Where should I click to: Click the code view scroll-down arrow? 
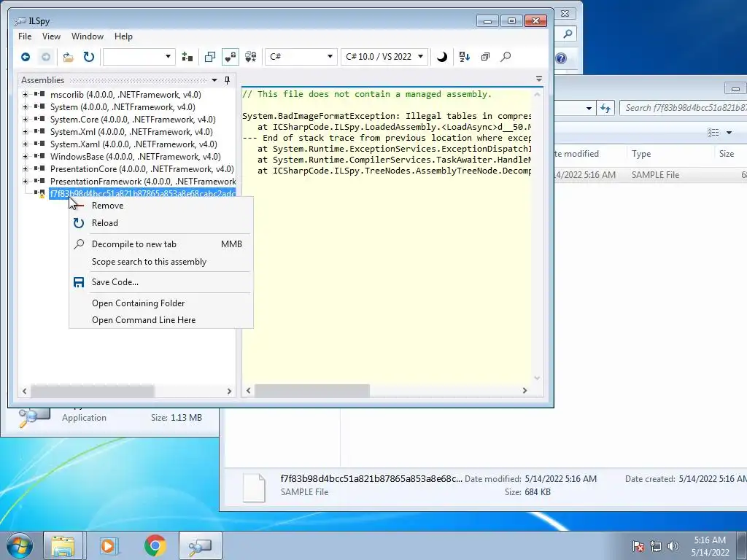pyautogui.click(x=537, y=378)
